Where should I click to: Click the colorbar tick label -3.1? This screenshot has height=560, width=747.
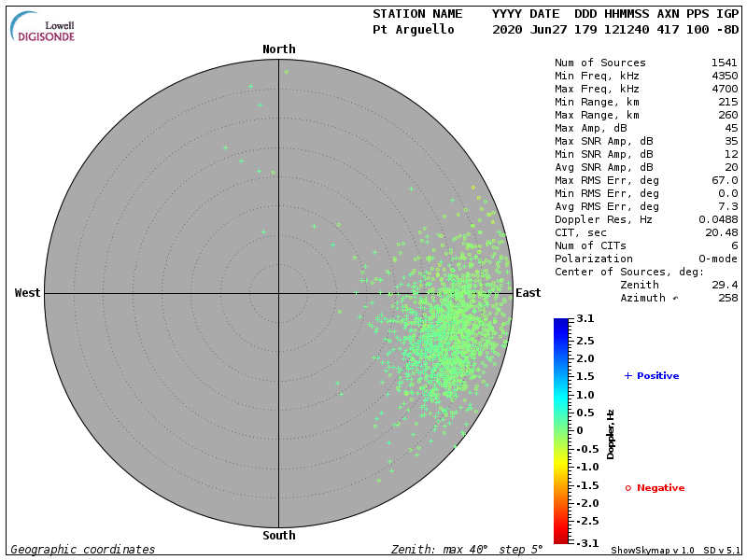click(x=585, y=543)
